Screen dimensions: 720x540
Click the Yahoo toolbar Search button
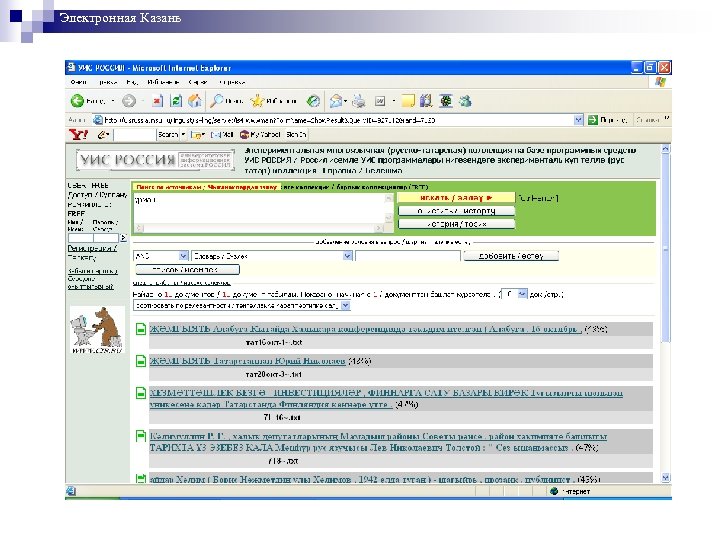point(168,135)
